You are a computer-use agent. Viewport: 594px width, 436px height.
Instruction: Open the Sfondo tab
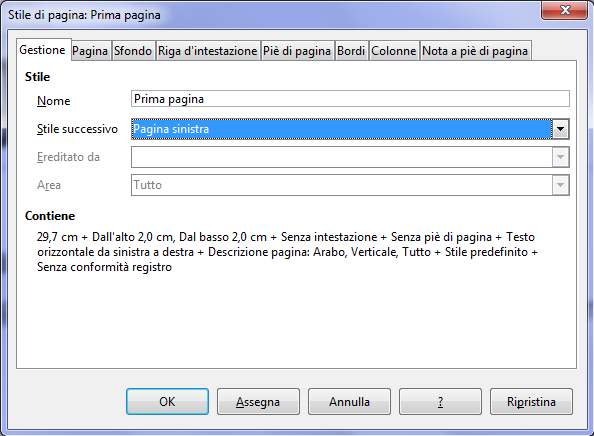click(x=133, y=51)
